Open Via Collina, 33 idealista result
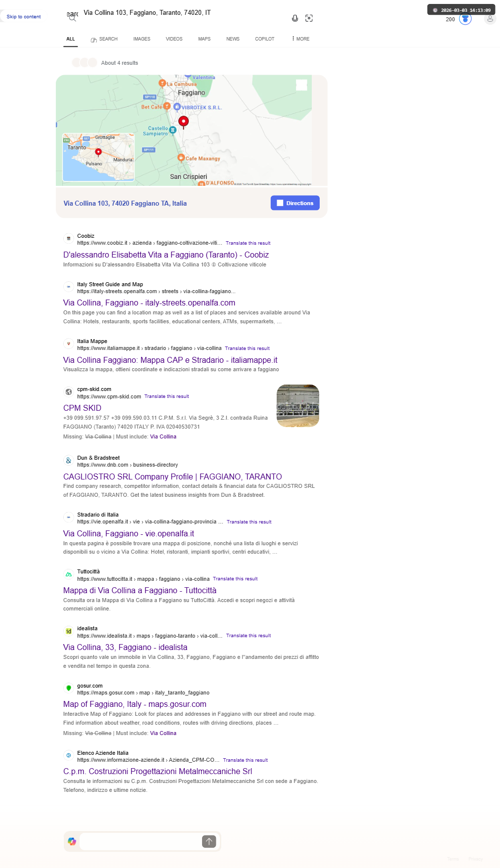This screenshot has height=868, width=500. tap(125, 648)
